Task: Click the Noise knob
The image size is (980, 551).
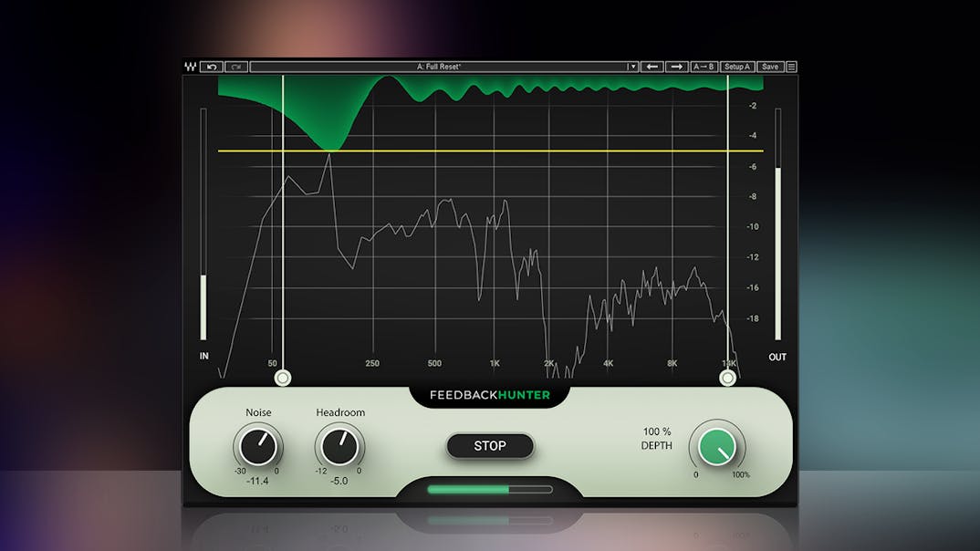Action: [x=258, y=446]
